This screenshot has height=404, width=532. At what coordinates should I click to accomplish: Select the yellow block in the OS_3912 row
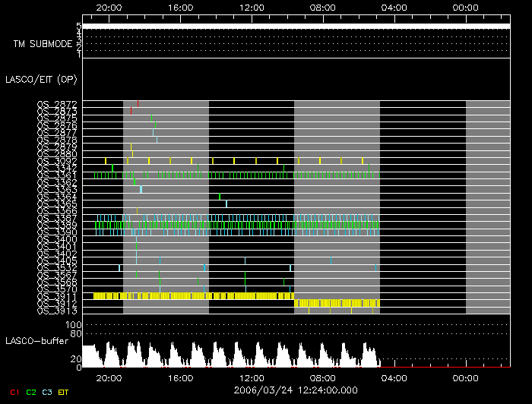[x=337, y=303]
